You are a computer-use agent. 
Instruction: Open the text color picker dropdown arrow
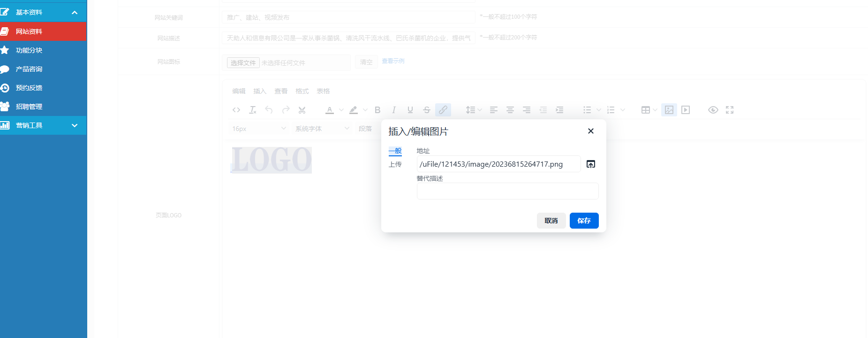(341, 110)
